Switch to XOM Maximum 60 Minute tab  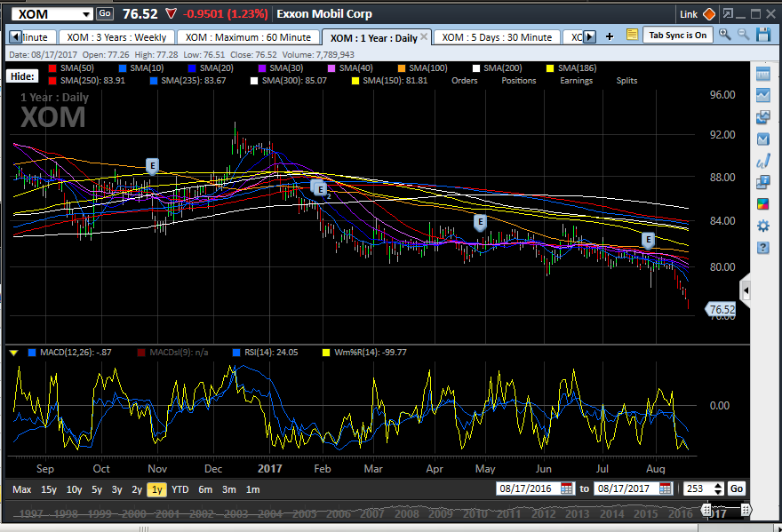coord(248,37)
